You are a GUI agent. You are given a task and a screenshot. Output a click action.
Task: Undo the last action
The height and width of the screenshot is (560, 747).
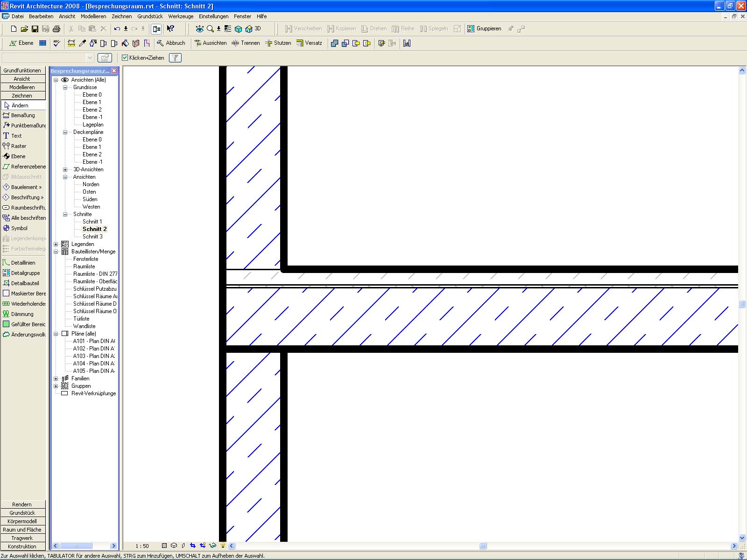117,29
